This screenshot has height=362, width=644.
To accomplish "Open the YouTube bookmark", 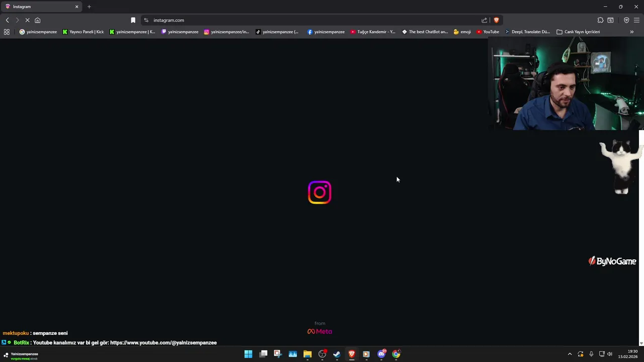I will pyautogui.click(x=488, y=32).
